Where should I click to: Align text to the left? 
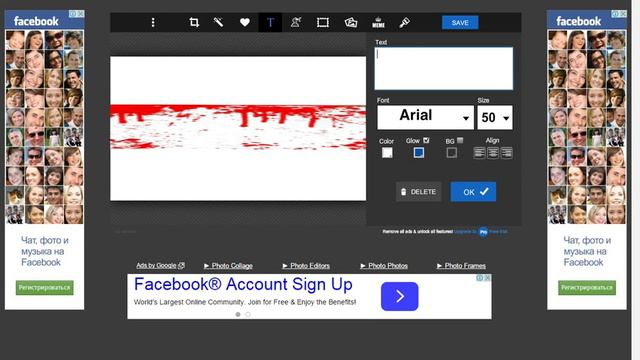pyautogui.click(x=479, y=153)
